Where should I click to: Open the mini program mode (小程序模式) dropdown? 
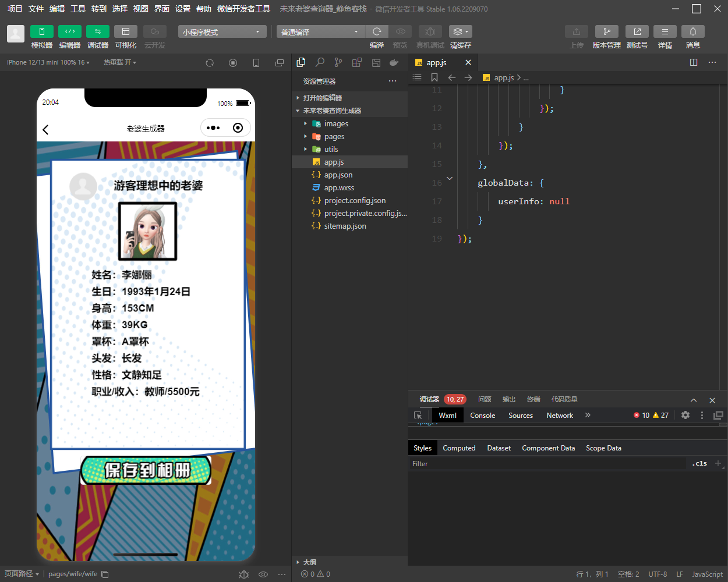[x=222, y=32]
